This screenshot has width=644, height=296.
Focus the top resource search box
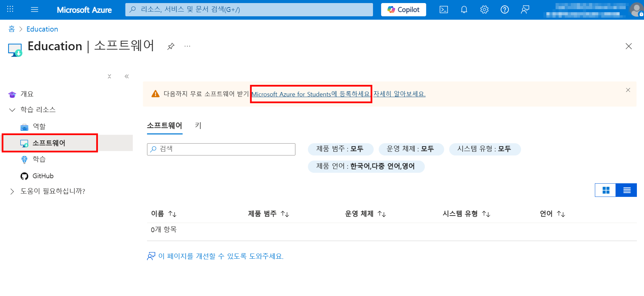(249, 10)
